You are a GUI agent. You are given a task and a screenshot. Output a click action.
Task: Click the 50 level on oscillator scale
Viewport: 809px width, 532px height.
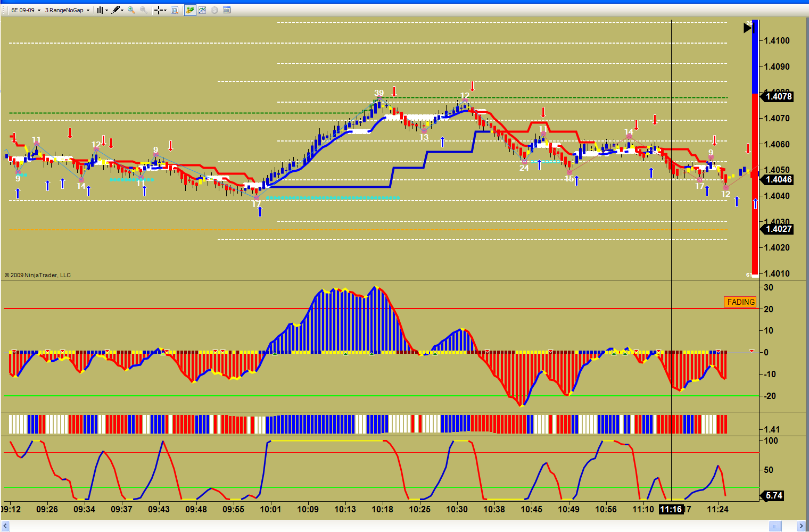pos(769,470)
